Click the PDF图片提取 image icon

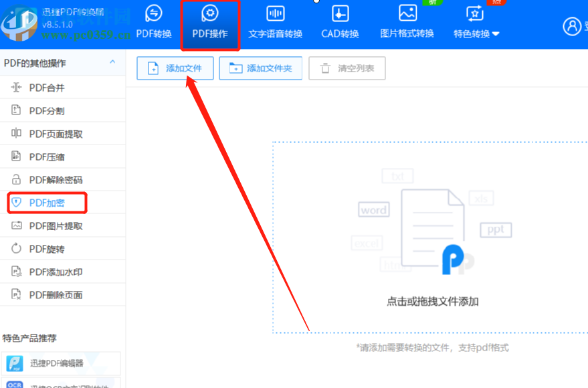(x=17, y=225)
